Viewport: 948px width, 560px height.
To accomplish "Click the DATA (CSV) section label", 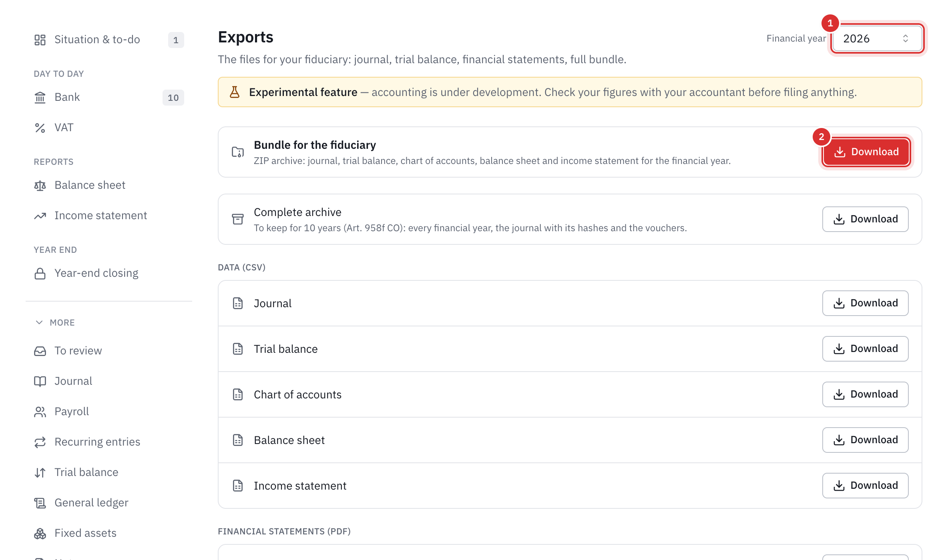I will (241, 267).
